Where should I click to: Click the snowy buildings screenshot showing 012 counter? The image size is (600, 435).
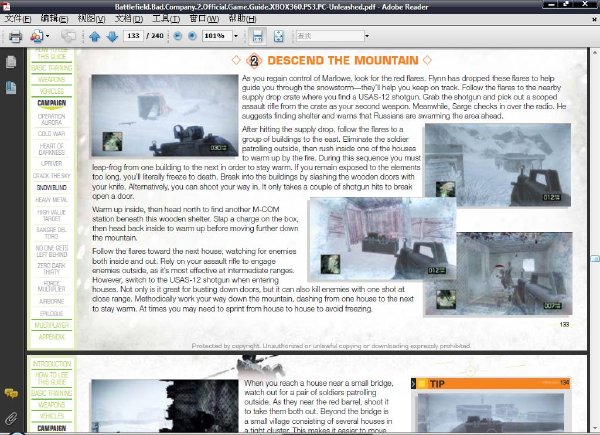[x=498, y=165]
